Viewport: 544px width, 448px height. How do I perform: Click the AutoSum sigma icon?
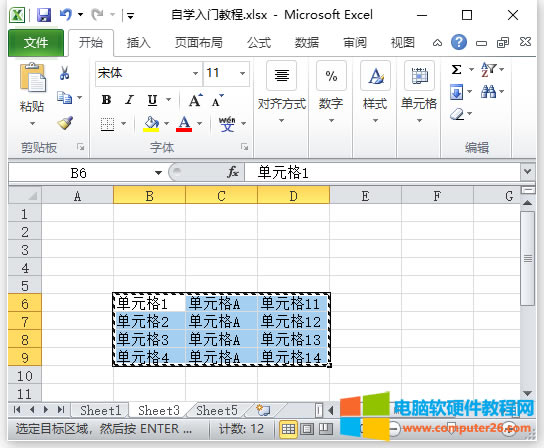(457, 69)
